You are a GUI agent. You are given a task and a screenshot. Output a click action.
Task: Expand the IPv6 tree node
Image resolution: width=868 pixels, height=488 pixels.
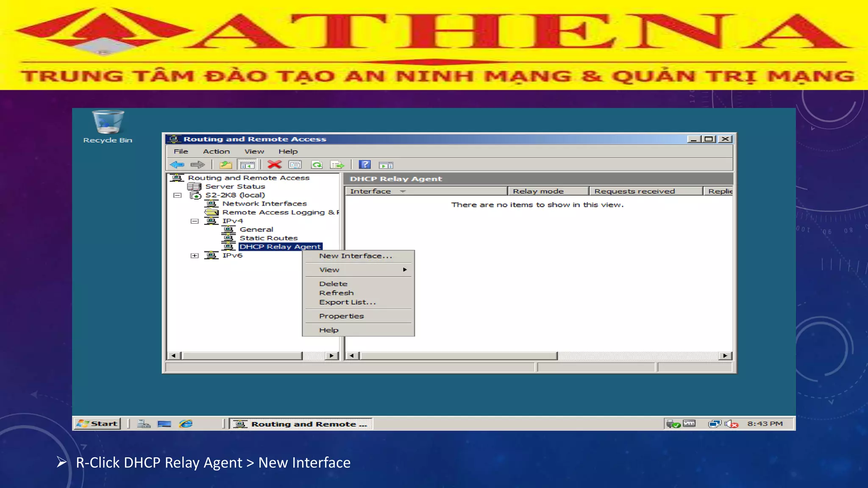[195, 255]
